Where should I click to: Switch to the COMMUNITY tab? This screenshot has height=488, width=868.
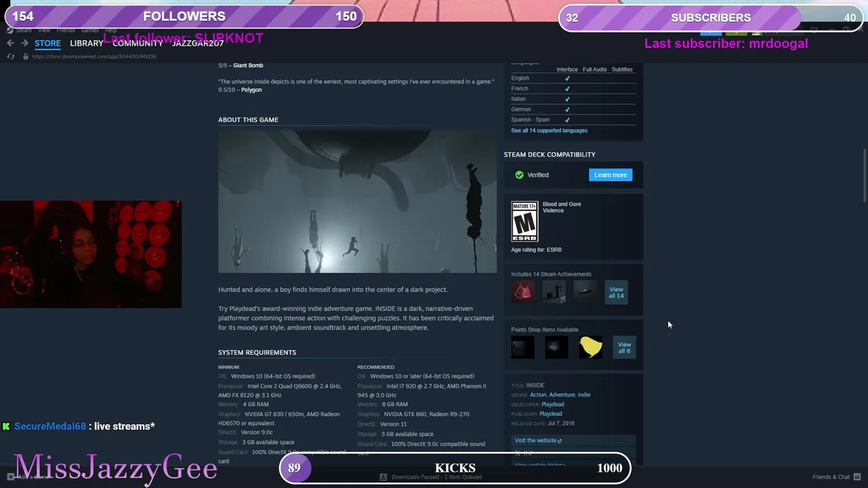click(x=138, y=43)
